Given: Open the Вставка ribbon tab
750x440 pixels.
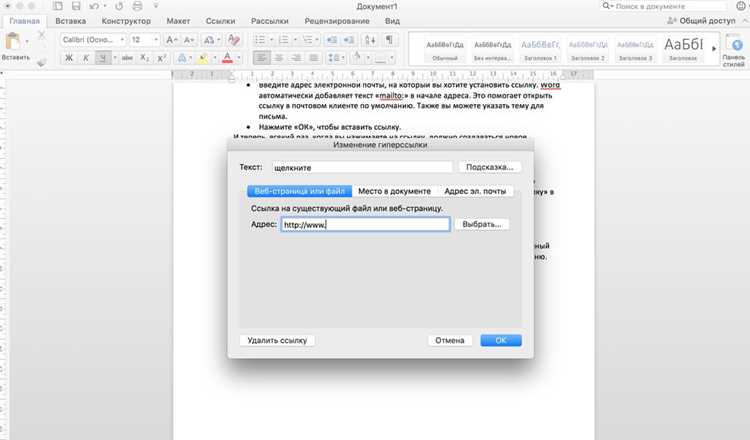Looking at the screenshot, I should (x=70, y=21).
